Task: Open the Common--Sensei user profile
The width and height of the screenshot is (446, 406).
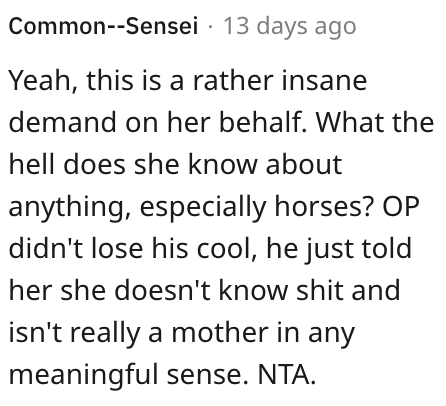Action: point(103,26)
